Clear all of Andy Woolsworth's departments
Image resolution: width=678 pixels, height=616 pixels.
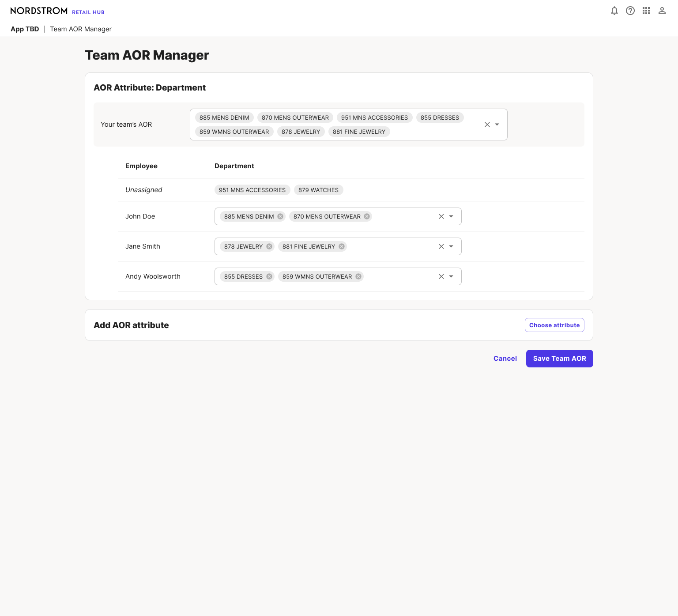click(441, 276)
